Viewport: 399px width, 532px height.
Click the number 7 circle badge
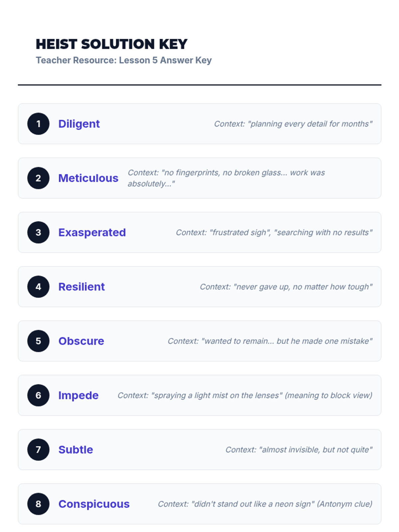click(38, 450)
